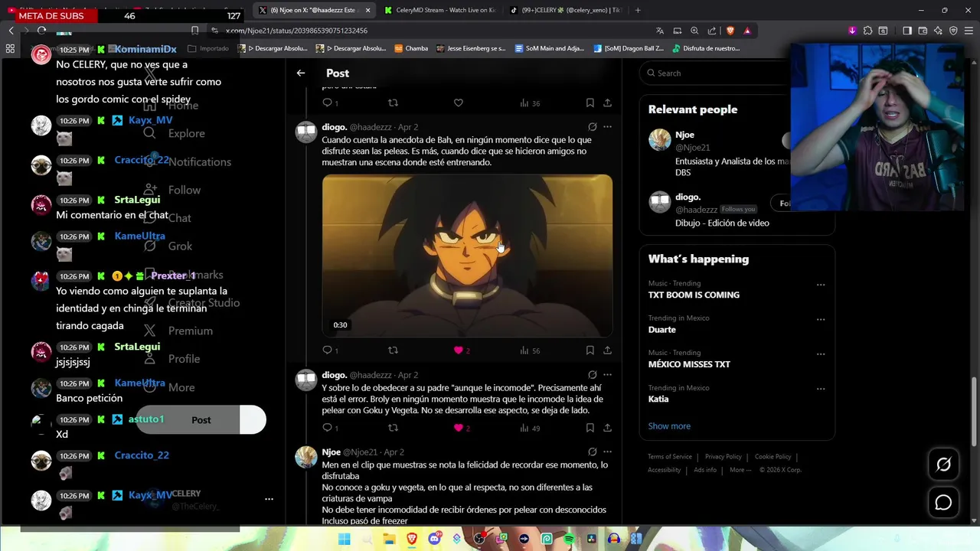The width and height of the screenshot is (980, 551).
Task: Open Notifications in X sidebar
Action: click(x=188, y=161)
